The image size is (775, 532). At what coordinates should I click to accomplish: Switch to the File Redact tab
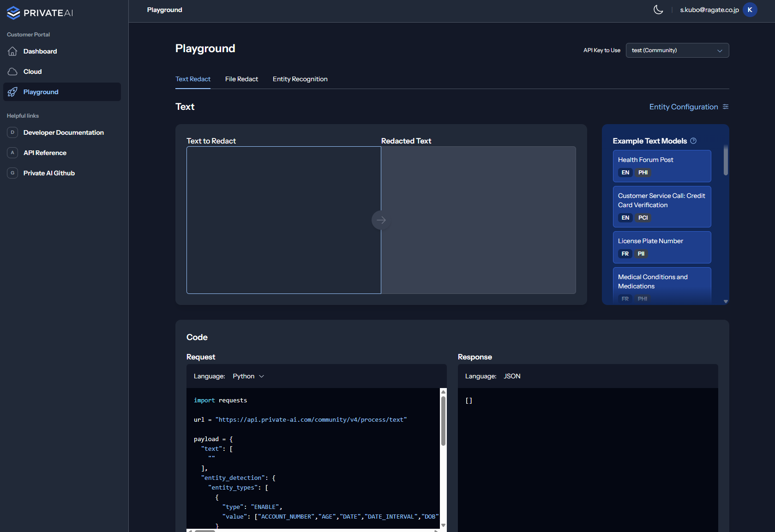[x=241, y=79]
